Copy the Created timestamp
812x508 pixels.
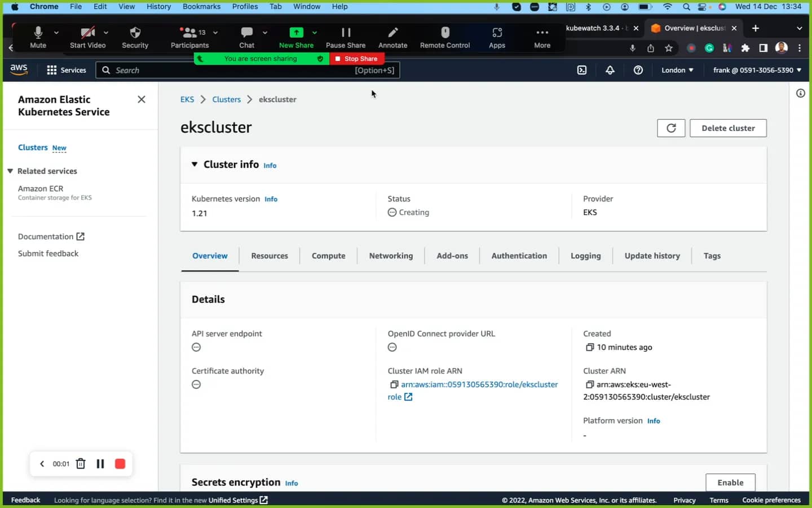590,347
